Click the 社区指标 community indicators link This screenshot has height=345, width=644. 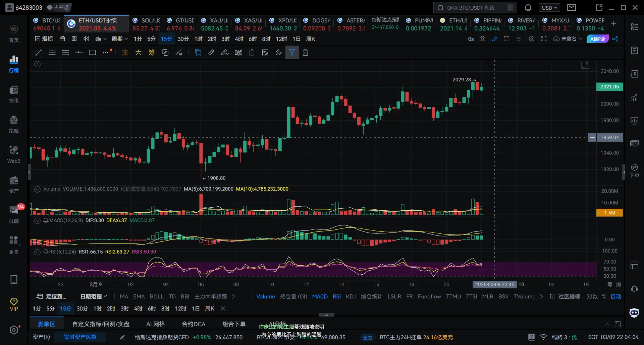point(566,296)
